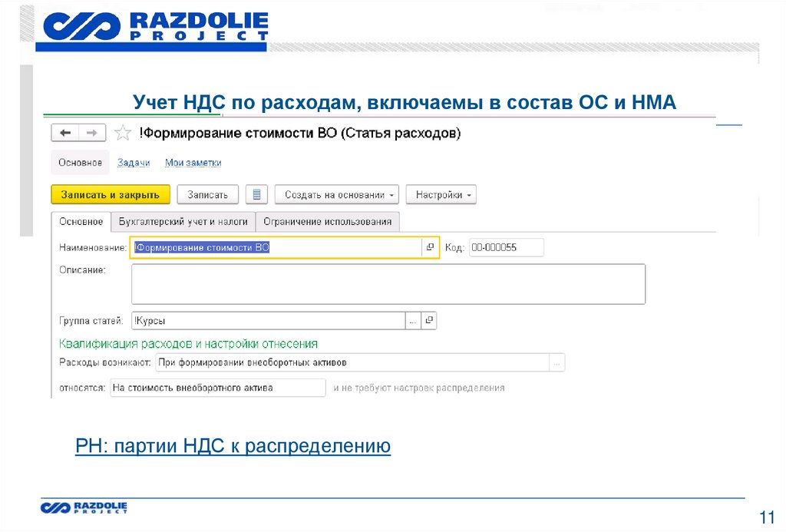Click the Записать и закрыть button

click(x=111, y=194)
